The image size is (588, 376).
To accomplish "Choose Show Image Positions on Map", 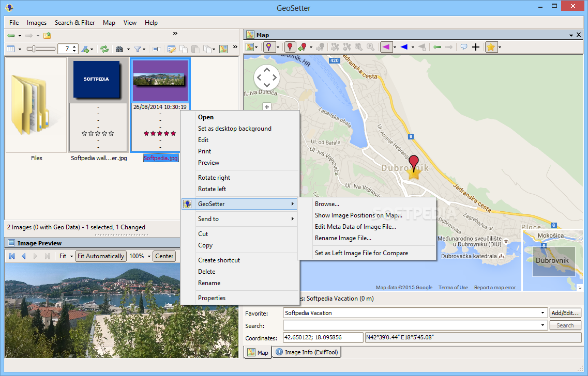I will coord(358,215).
